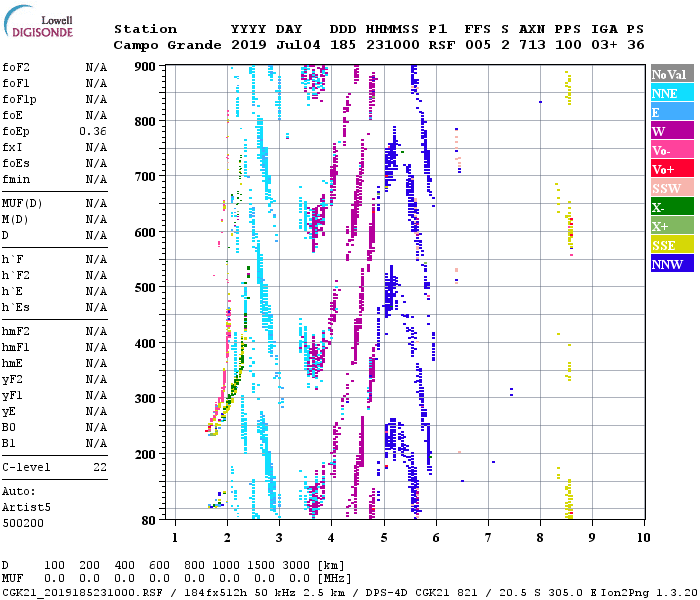700x600 pixels.
Task: Click the foF2 parameter label
Action: click(x=16, y=67)
